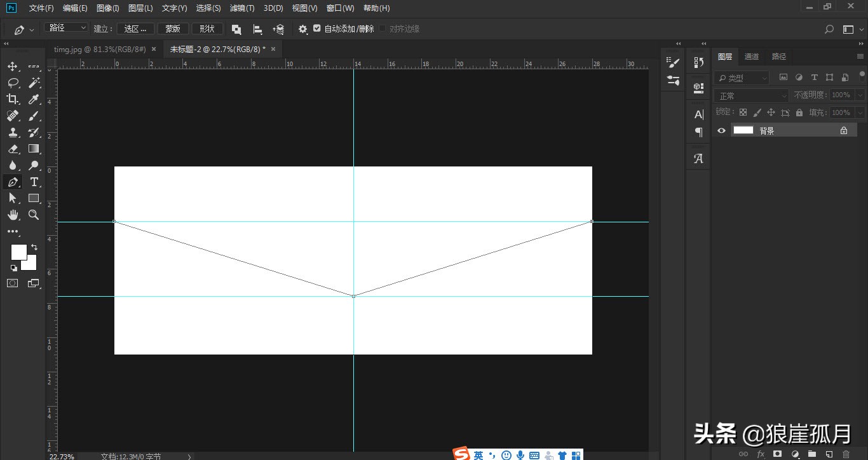The image size is (868, 460).
Task: Click the foreground color swatch
Action: (x=18, y=252)
